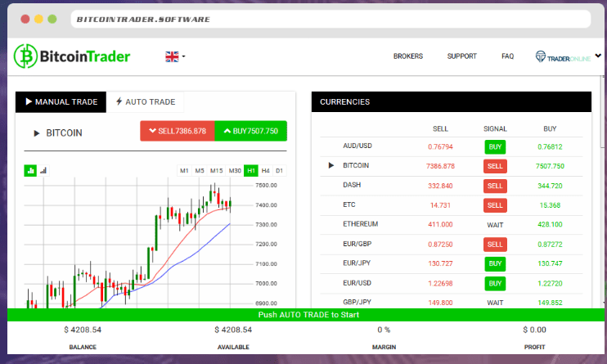Screen dimensions: 607x364
Task: Click the BITCOIN SELL signal button
Action: pos(495,166)
